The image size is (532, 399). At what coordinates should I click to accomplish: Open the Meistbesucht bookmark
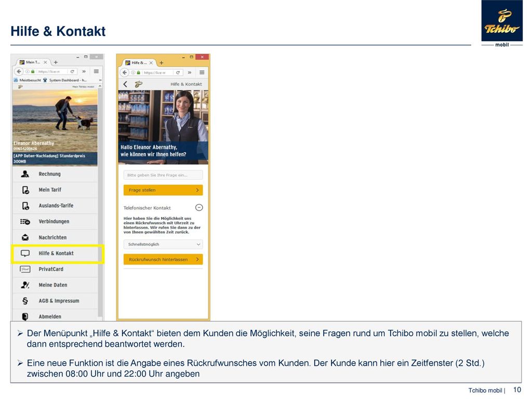pos(28,80)
